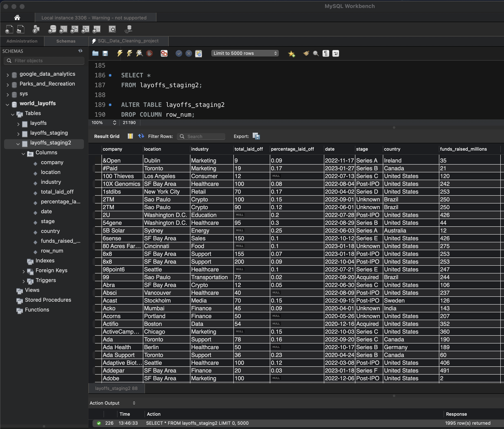Click the Filter objects search field
Screen dimensions: 504x429
point(44,61)
